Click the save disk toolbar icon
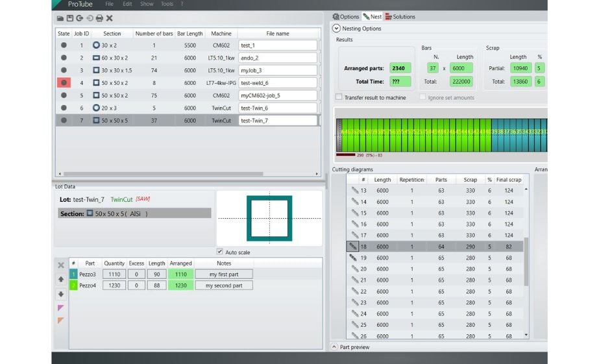The image size is (599, 364). pos(70,18)
